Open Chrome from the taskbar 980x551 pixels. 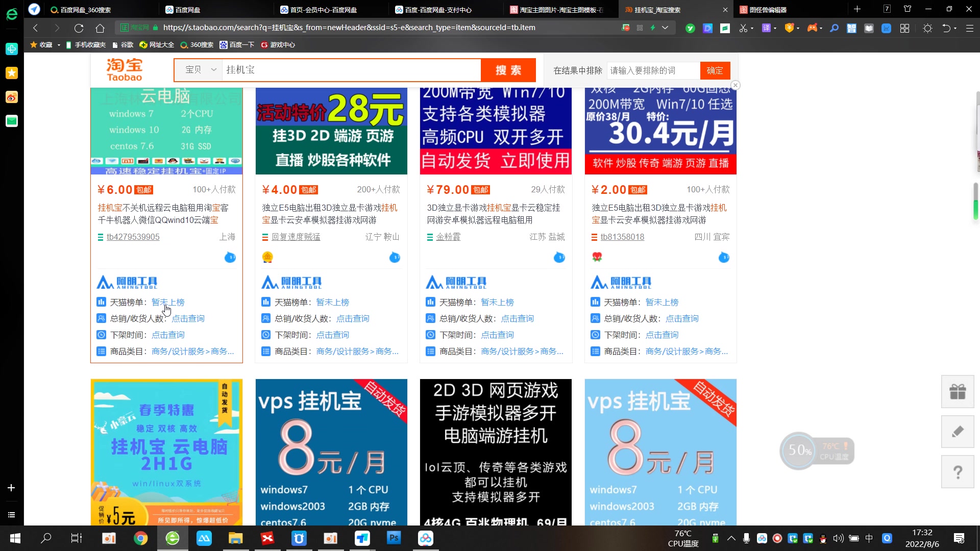pos(141,538)
